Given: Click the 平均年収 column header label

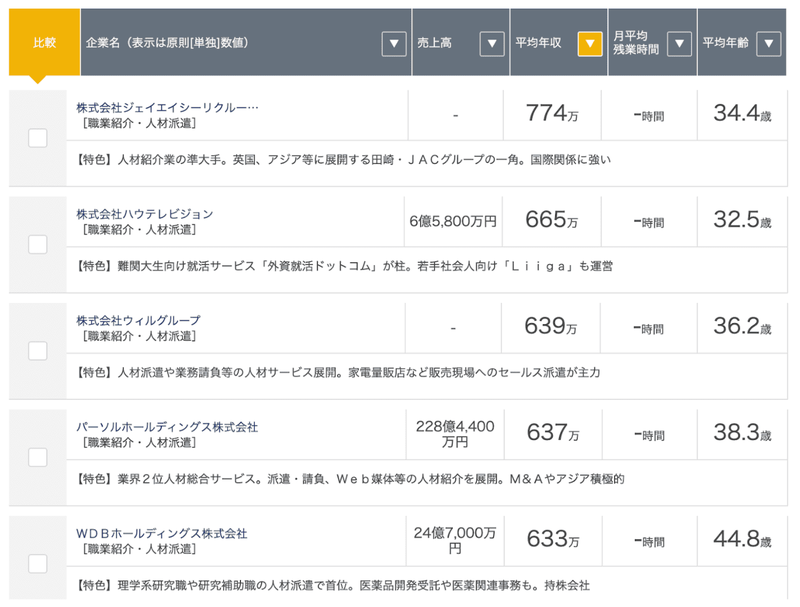Looking at the screenshot, I should 538,43.
